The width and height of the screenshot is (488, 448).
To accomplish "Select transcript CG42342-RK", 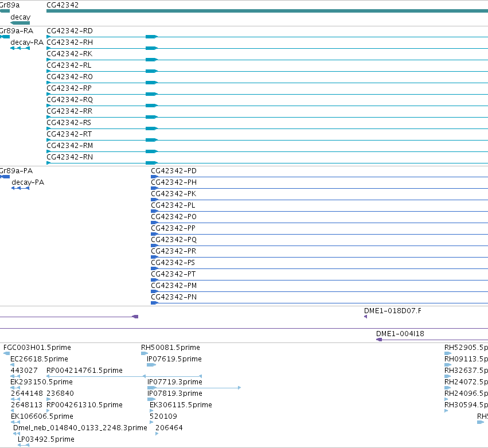I will tap(69, 54).
